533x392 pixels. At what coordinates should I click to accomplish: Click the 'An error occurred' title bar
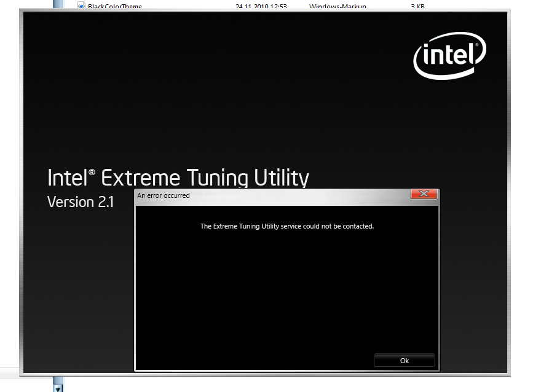[x=270, y=195]
